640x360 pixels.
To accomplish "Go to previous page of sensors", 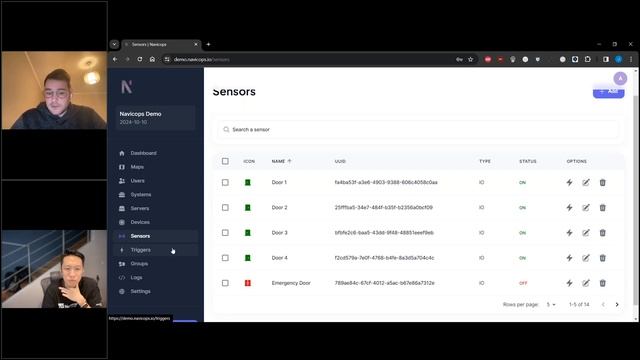I will tap(603, 304).
